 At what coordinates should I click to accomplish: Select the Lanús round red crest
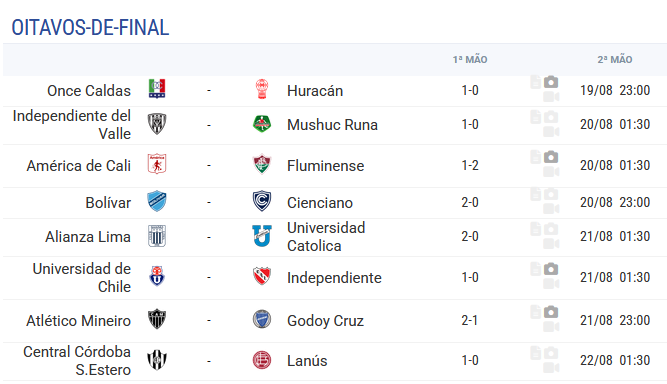[262, 360]
